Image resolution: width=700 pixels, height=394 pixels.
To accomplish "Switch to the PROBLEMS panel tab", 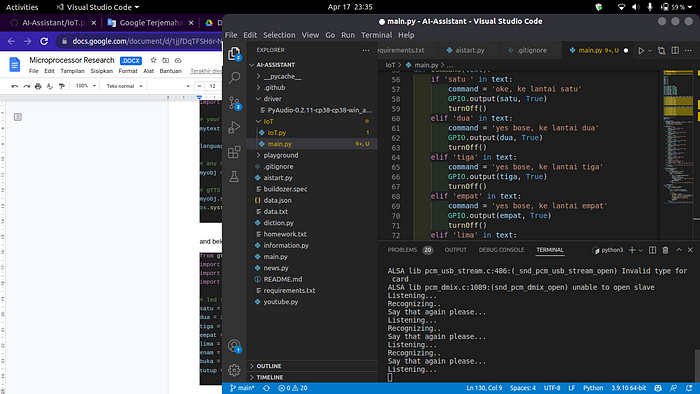I will tap(410, 250).
